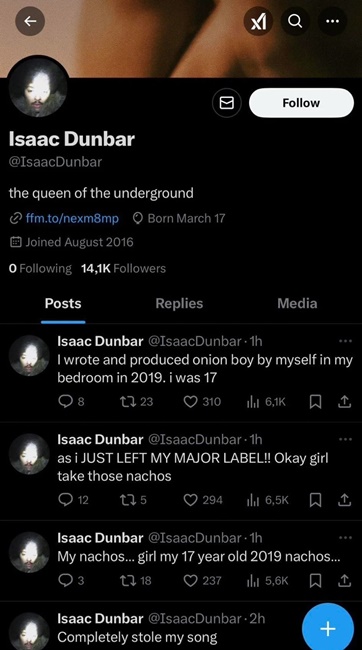The width and height of the screenshot is (362, 650).
Task: Open the profile header three-dot menu
Action: click(332, 21)
